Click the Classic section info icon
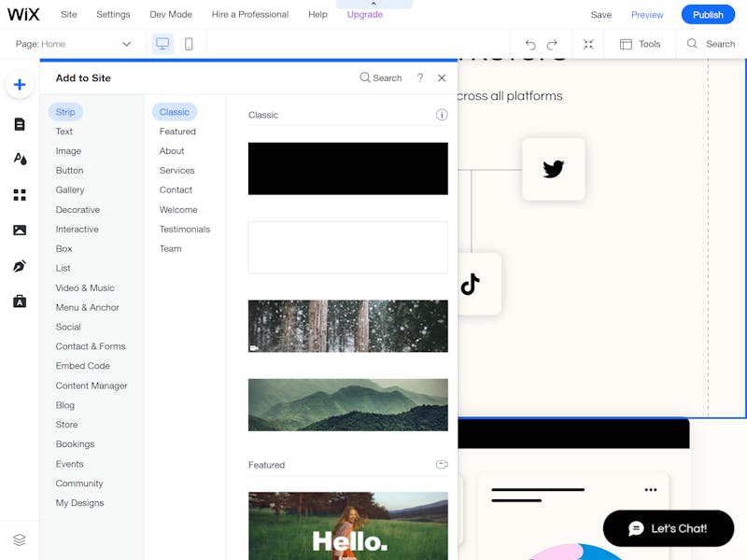 click(x=442, y=115)
